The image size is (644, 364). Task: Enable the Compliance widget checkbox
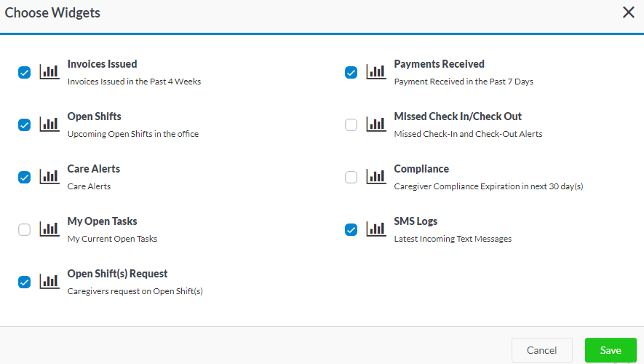tap(351, 177)
